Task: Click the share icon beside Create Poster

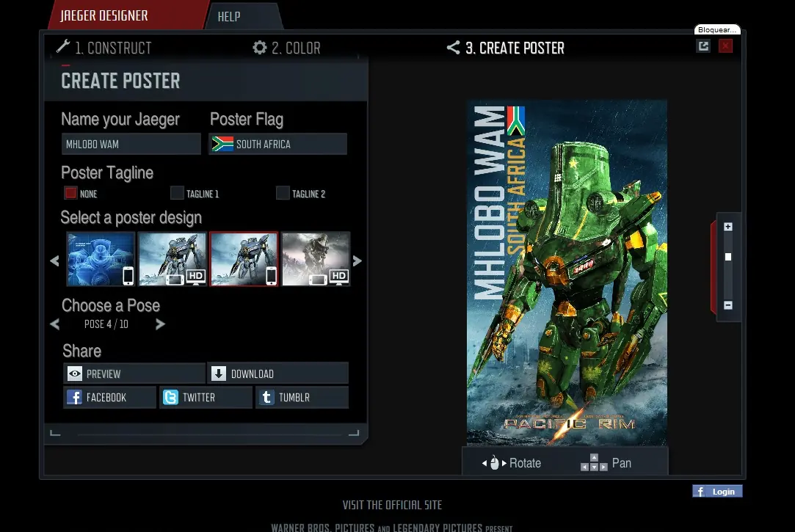Action: 453,48
